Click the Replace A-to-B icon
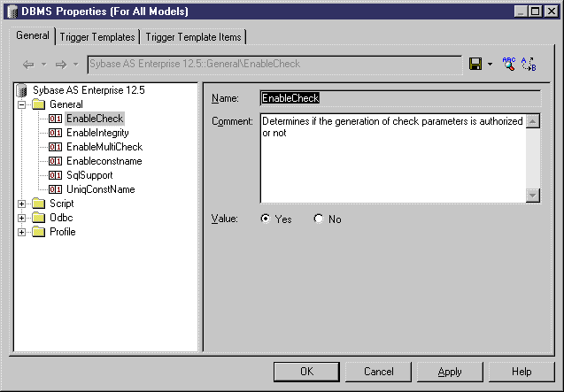 click(x=529, y=64)
